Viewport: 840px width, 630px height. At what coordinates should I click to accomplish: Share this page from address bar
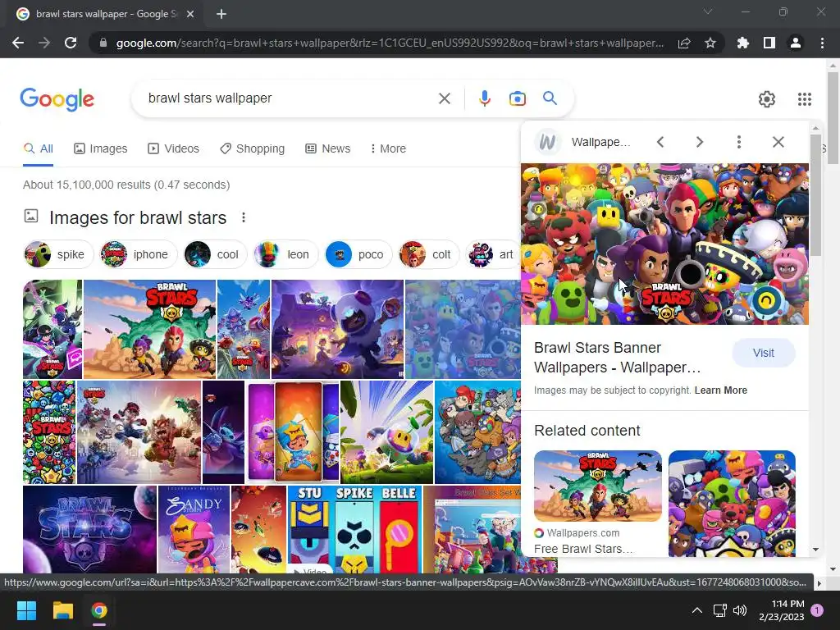coord(684,43)
